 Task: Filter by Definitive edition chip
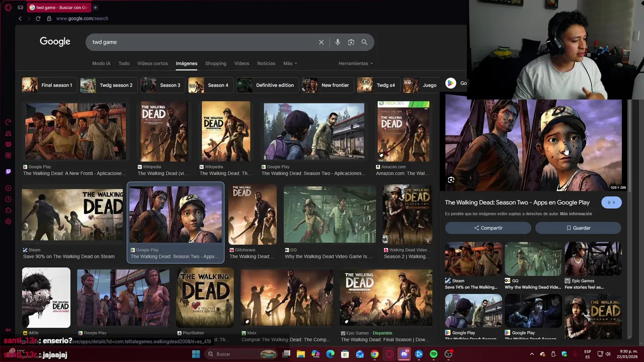click(x=267, y=85)
